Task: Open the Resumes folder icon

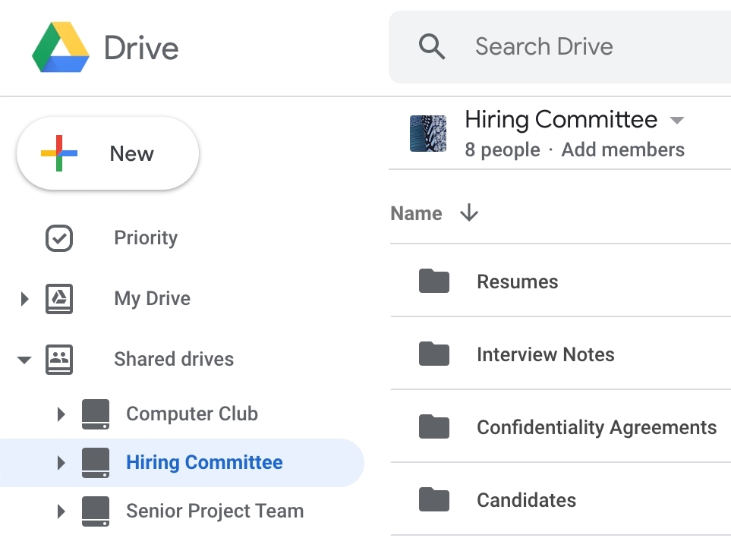Action: click(433, 281)
